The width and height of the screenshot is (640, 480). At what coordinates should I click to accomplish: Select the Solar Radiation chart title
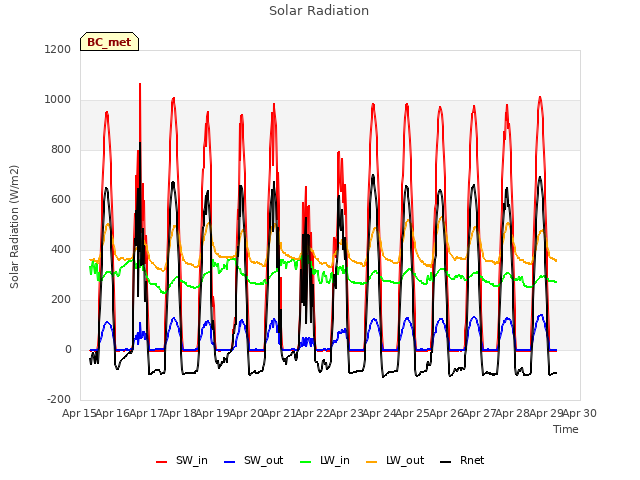tap(319, 11)
